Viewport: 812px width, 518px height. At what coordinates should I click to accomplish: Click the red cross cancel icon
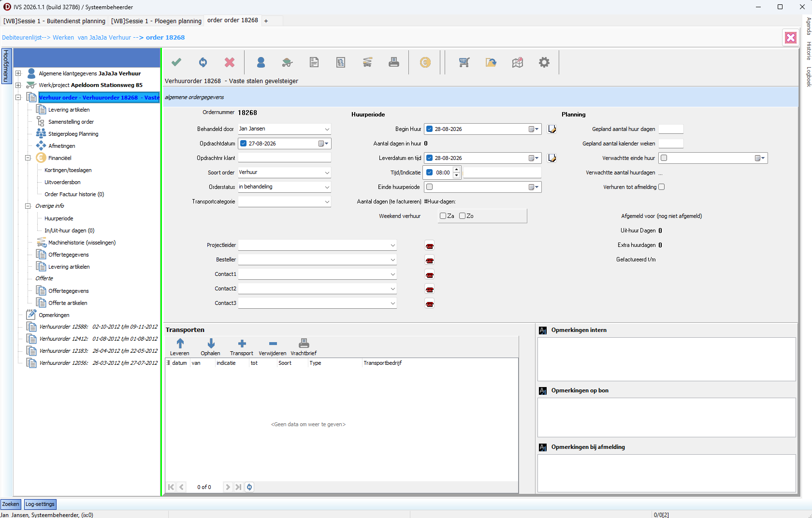pyautogui.click(x=230, y=62)
